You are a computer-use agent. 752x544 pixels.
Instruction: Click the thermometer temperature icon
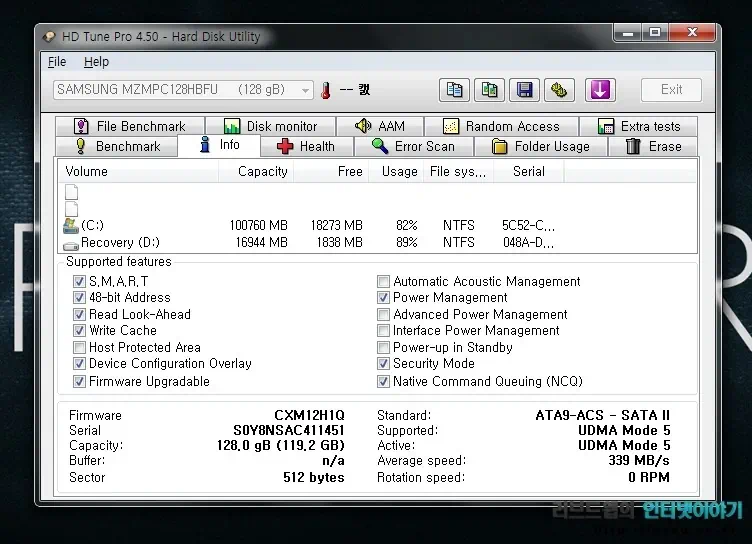point(326,90)
